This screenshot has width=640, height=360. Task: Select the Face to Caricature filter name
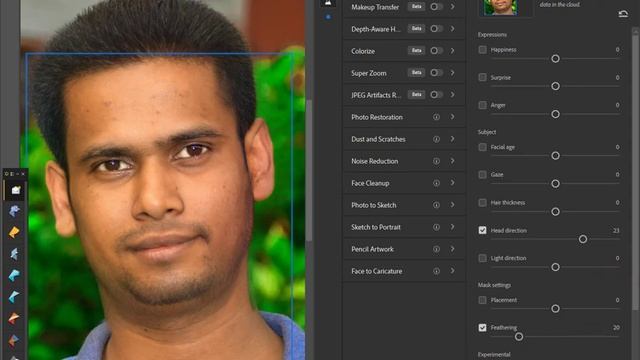377,271
